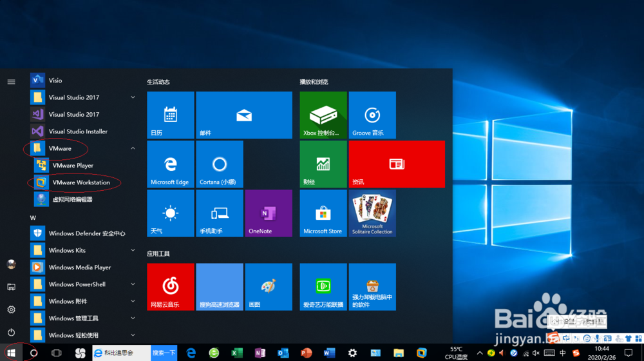The width and height of the screenshot is (644, 361).
Task: Expand the Windows Kits folder
Action: (82, 250)
